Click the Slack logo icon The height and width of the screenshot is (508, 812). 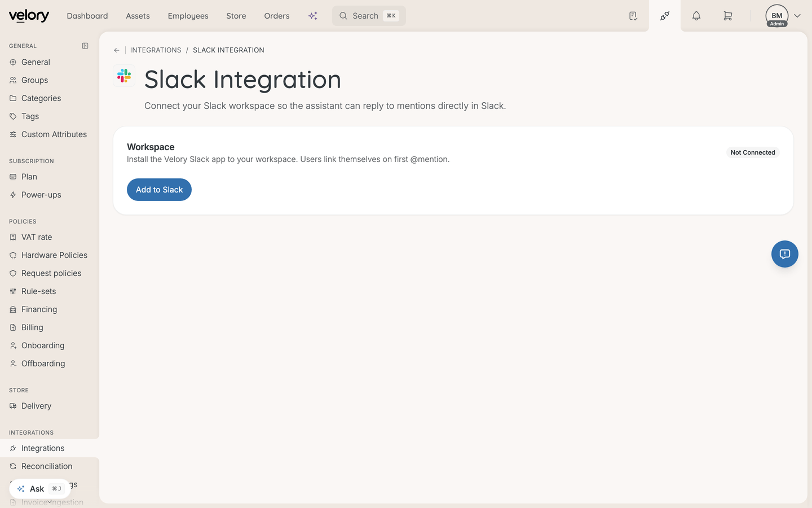pyautogui.click(x=124, y=76)
